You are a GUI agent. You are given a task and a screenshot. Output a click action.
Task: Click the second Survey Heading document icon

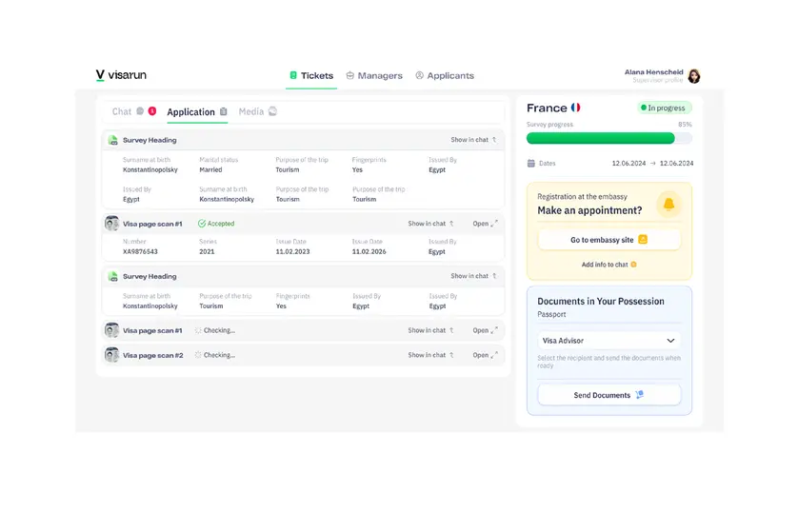tap(112, 276)
